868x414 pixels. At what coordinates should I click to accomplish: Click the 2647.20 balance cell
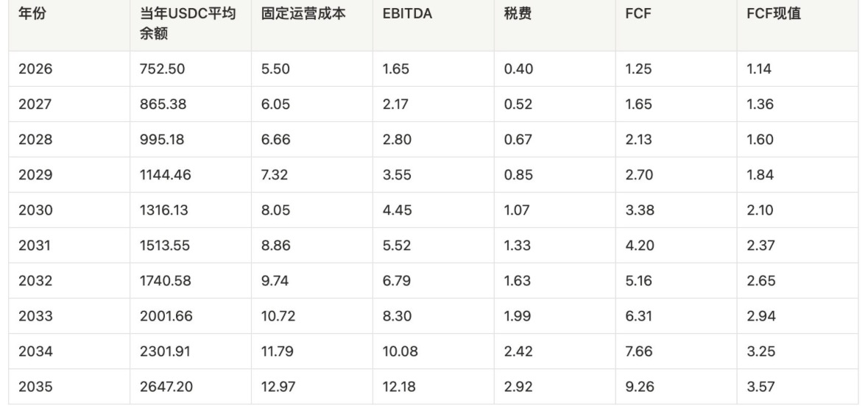click(166, 387)
